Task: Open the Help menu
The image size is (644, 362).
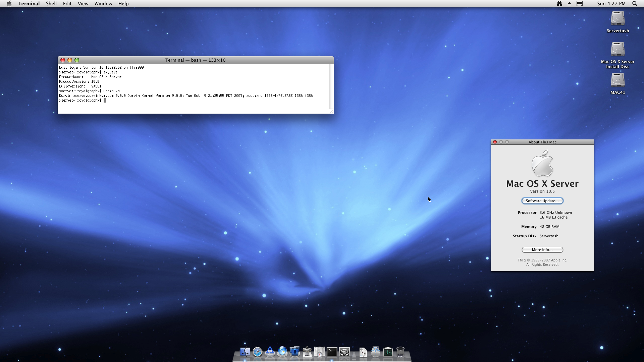Action: coord(123,4)
